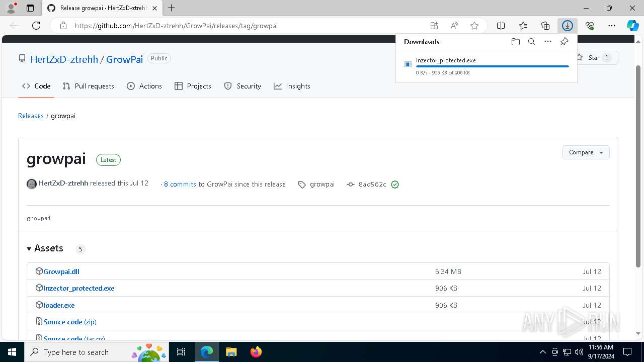Click the page vertical scrollbar
This screenshot has width=644, height=362.
(639, 166)
